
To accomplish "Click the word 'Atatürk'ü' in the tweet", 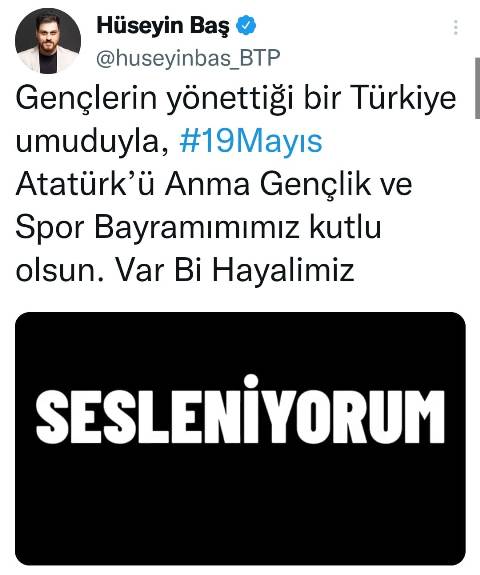I will pos(85,183).
